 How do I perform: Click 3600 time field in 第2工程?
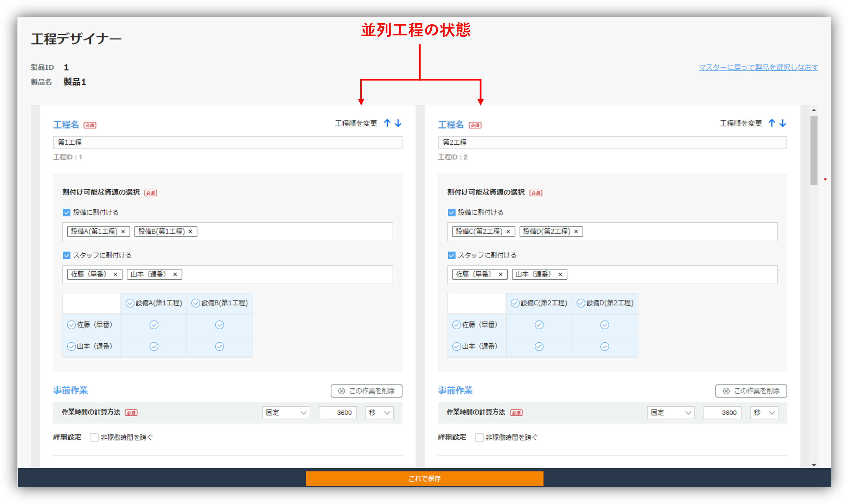pyautogui.click(x=722, y=413)
